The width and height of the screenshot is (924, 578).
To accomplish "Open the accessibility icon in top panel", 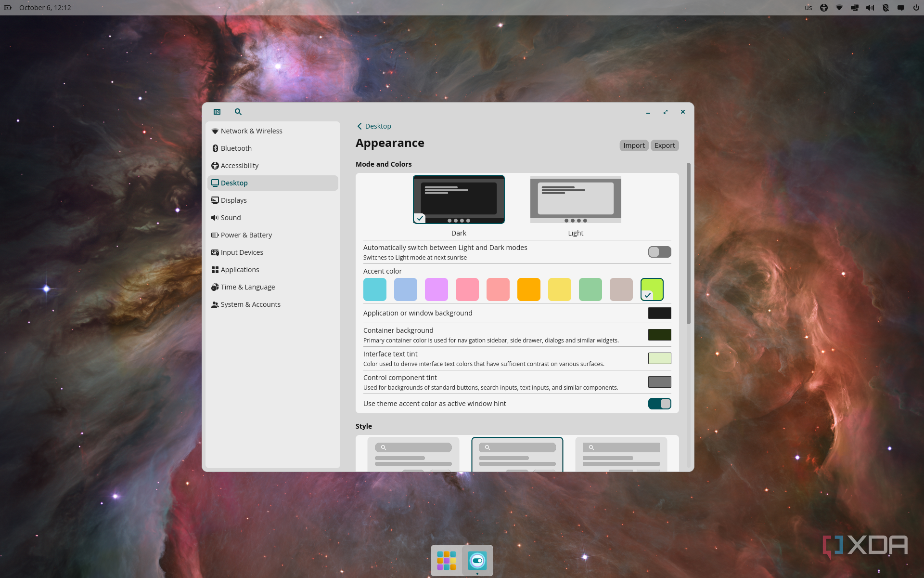I will click(x=824, y=8).
